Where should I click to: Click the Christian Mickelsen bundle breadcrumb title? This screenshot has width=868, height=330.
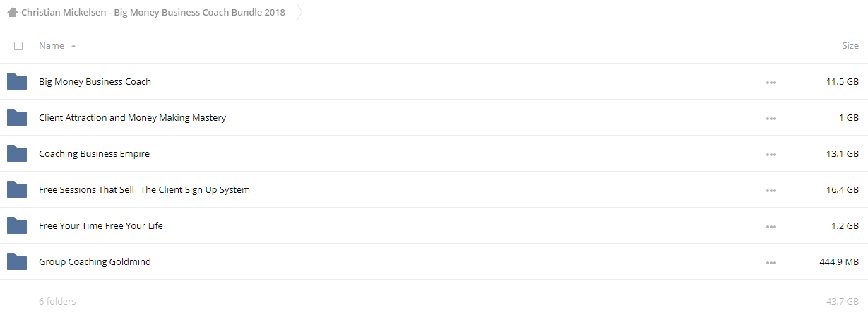153,13
